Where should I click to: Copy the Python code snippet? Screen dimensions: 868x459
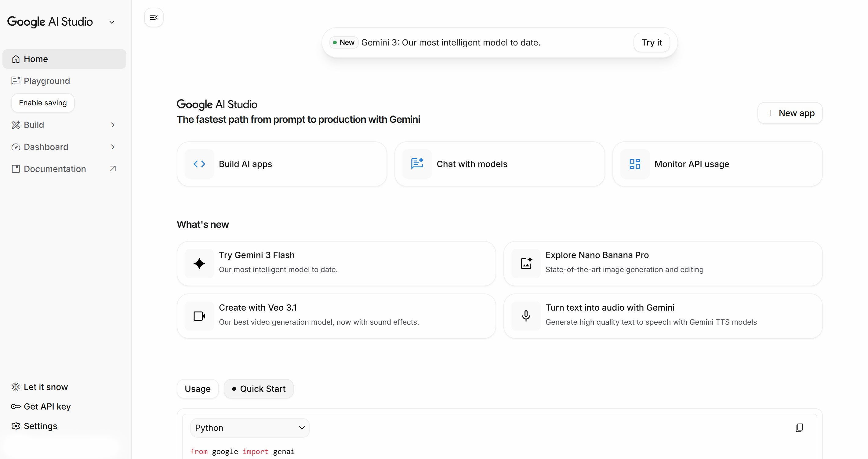click(x=799, y=428)
